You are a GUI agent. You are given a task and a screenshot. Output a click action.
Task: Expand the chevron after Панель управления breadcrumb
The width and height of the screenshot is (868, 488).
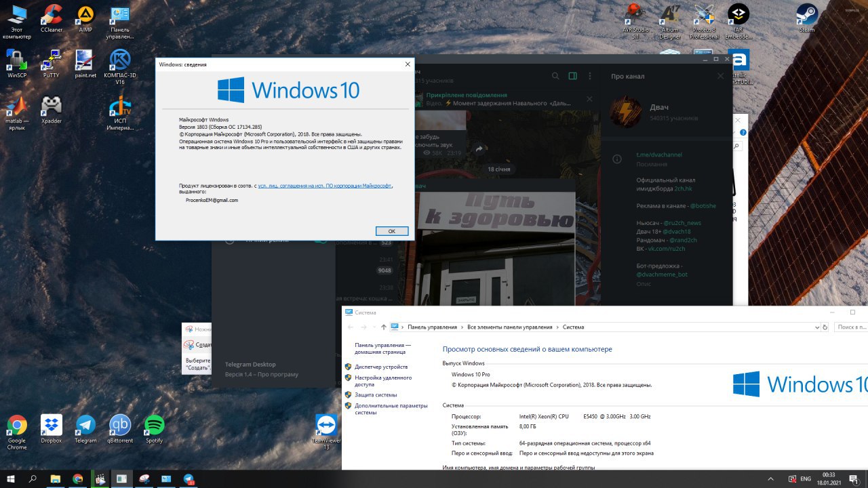point(462,327)
